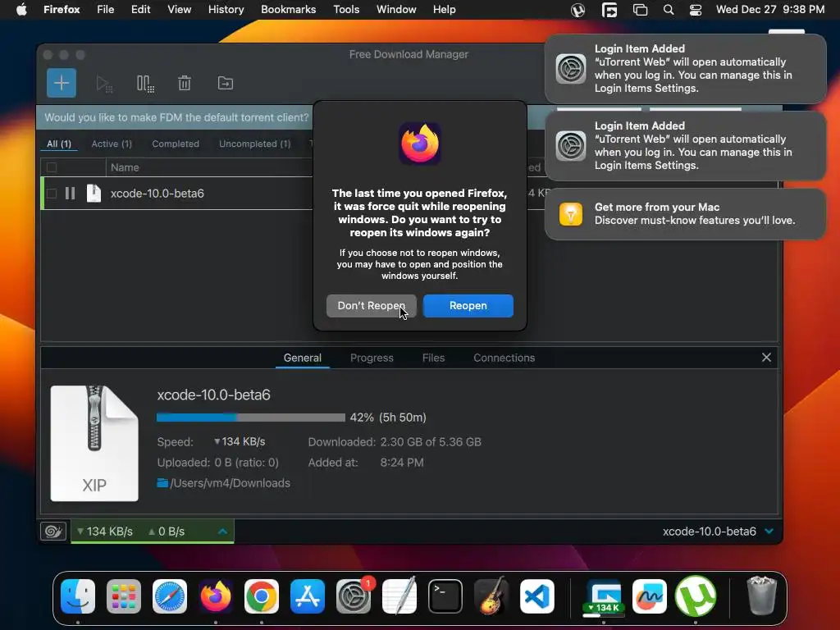Open the Firefox menu in menu bar
The width and height of the screenshot is (840, 630).
pyautogui.click(x=62, y=10)
